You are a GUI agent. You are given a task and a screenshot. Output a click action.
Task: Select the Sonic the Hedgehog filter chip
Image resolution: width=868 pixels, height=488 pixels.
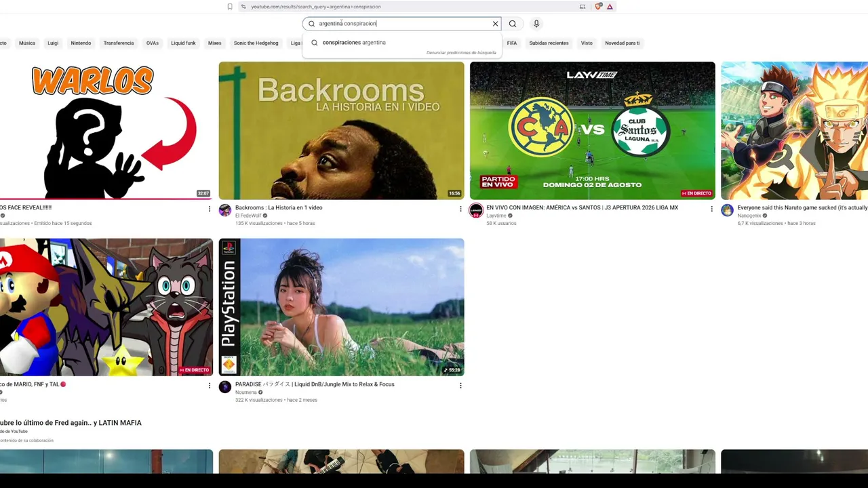point(256,43)
